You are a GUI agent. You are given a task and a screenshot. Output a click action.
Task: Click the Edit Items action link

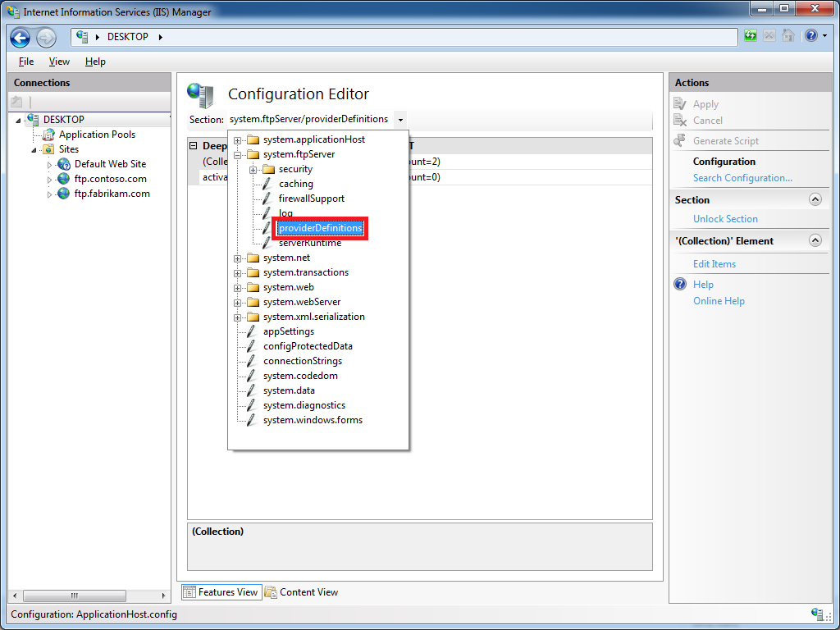coord(714,264)
